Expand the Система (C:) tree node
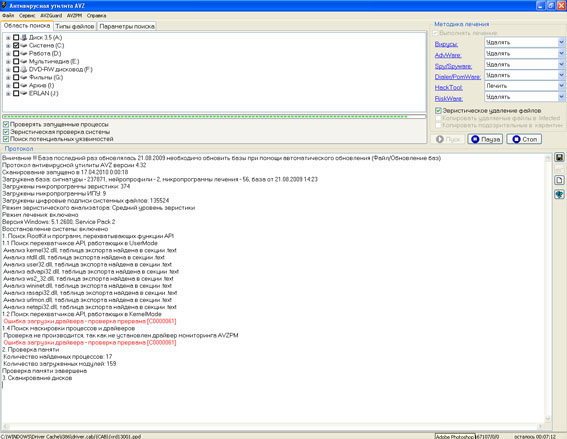The height and width of the screenshot is (439, 567). (x=8, y=46)
